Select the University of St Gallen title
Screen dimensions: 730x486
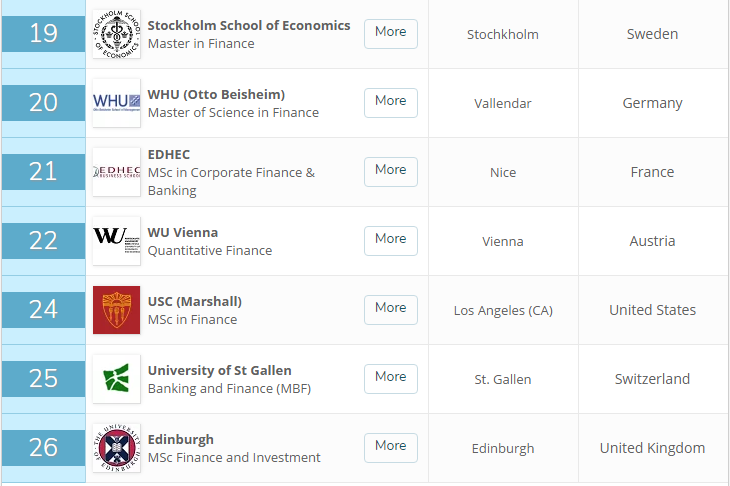[220, 370]
